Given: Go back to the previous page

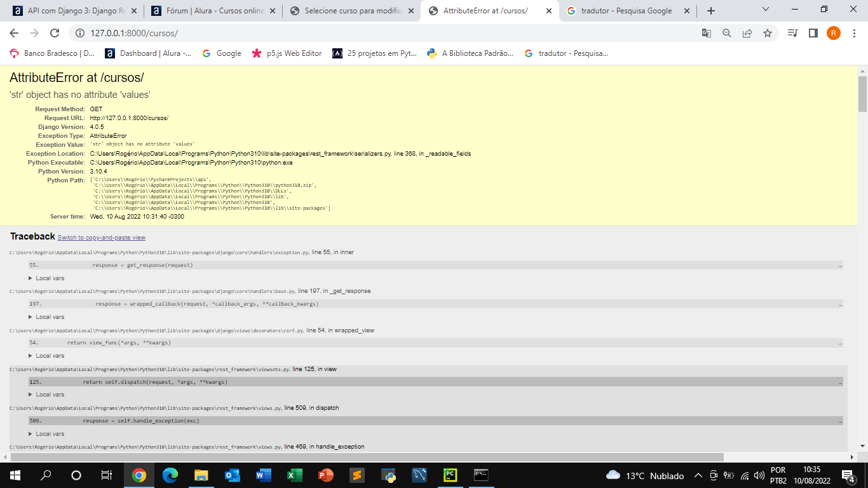Looking at the screenshot, I should [14, 33].
